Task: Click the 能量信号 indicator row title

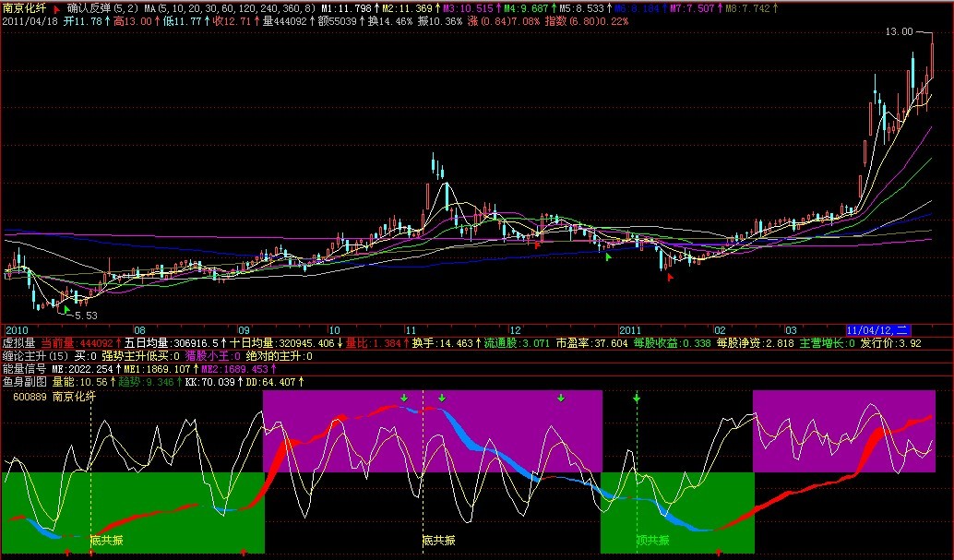Action: click(26, 367)
